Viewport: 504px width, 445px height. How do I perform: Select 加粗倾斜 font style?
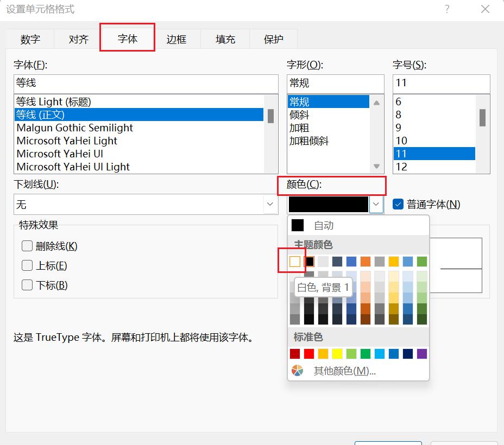click(328, 141)
